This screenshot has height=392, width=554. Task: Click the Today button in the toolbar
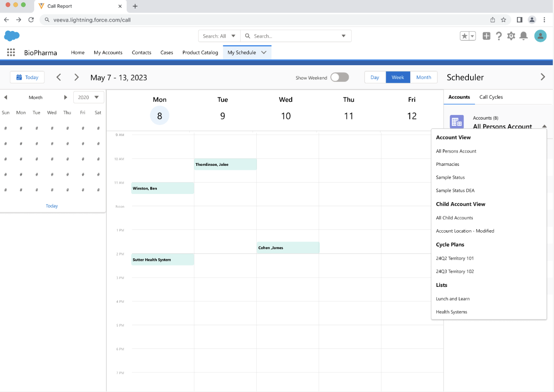point(27,77)
